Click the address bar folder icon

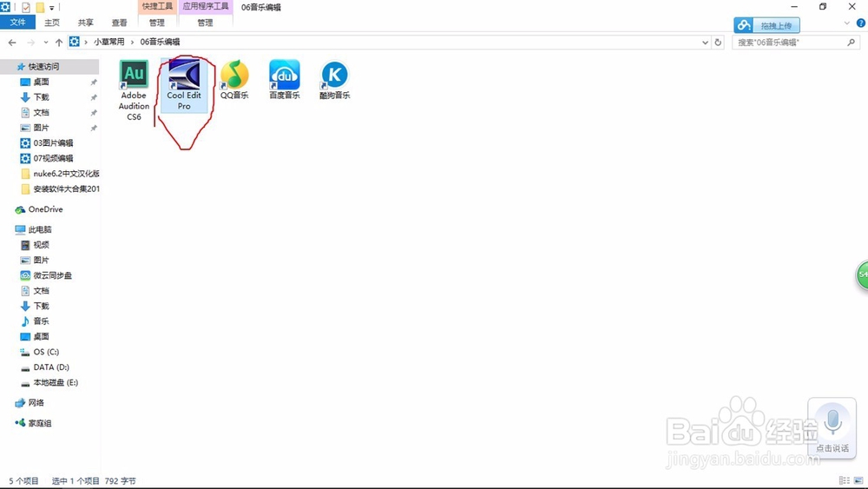click(x=75, y=42)
